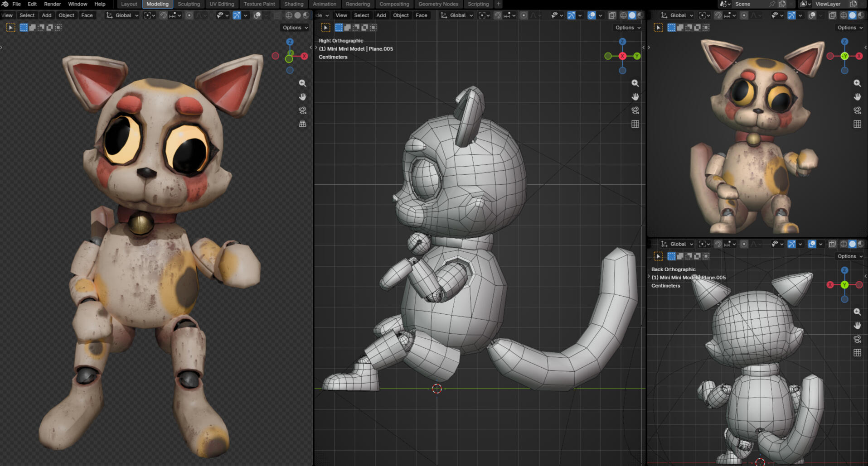Switch perspective/orthographic grid icon in left viewport
Image resolution: width=868 pixels, height=466 pixels.
point(303,124)
